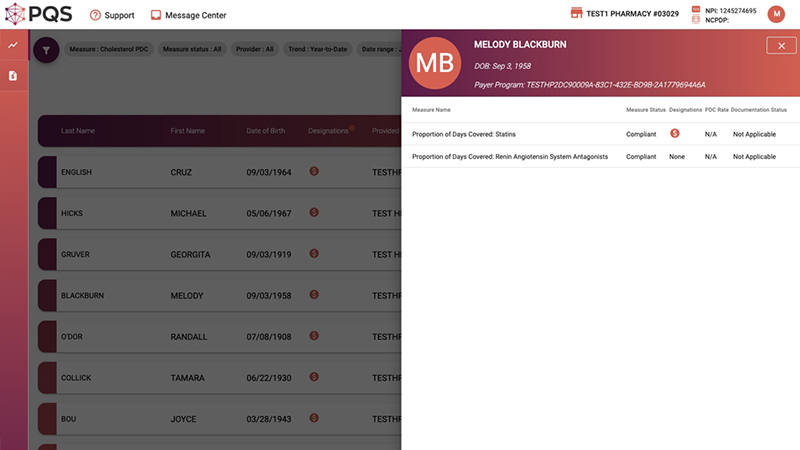
Task: Click the pharmacy store icon
Action: pyautogui.click(x=576, y=13)
